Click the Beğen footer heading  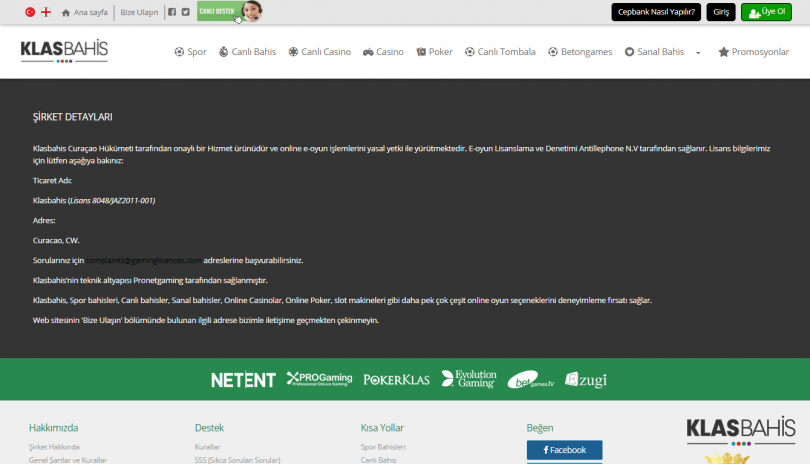coord(540,428)
